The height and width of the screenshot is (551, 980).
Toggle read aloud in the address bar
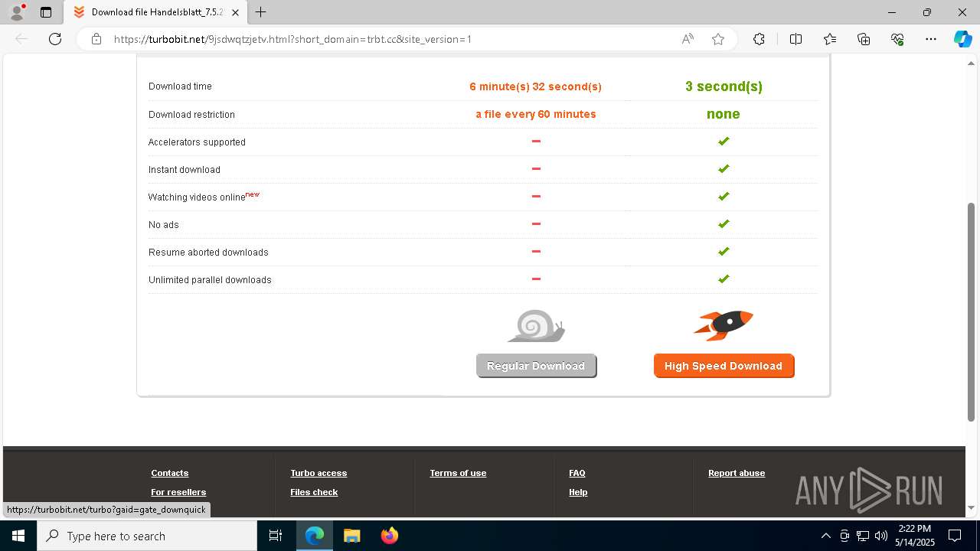tap(688, 39)
